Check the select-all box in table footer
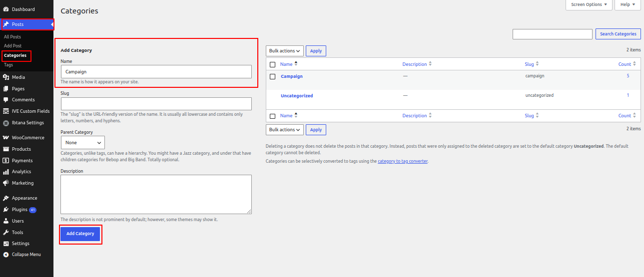 tap(272, 116)
